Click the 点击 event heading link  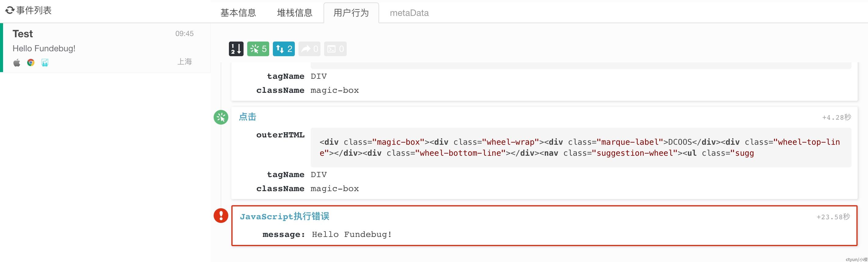[248, 117]
